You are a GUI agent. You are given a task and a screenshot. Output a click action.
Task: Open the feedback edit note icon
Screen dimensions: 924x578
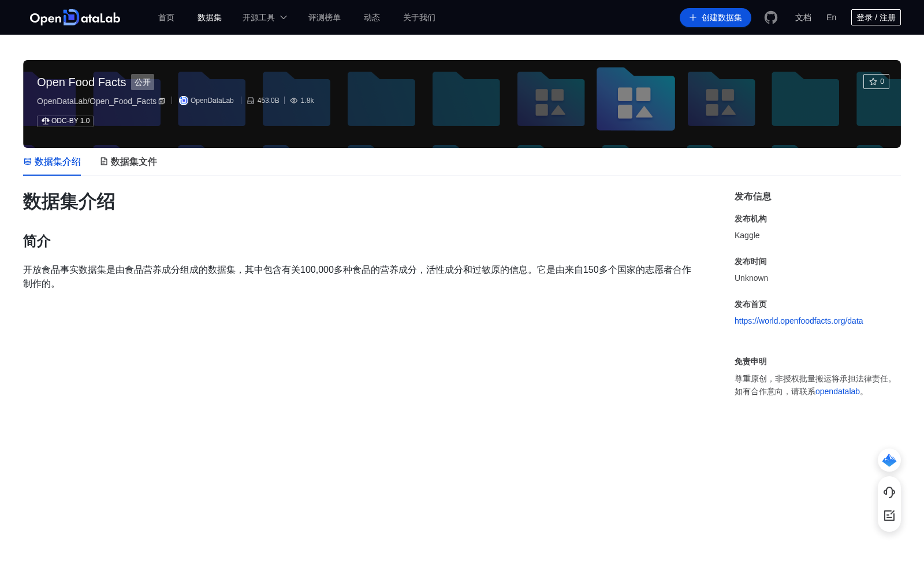[889, 515]
